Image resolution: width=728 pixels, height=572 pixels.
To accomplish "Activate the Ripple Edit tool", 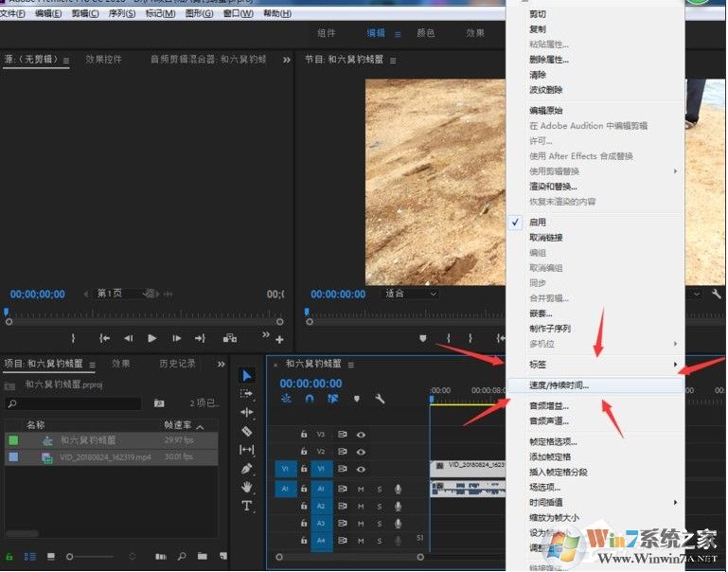I will [247, 413].
